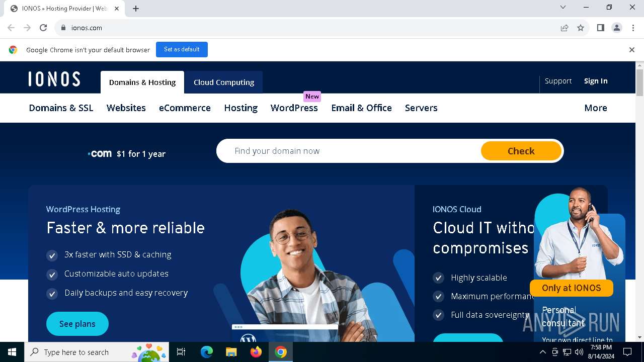Screen dimensions: 644x362
Task: Switch to Cloud Computing tab
Action: pyautogui.click(x=224, y=82)
